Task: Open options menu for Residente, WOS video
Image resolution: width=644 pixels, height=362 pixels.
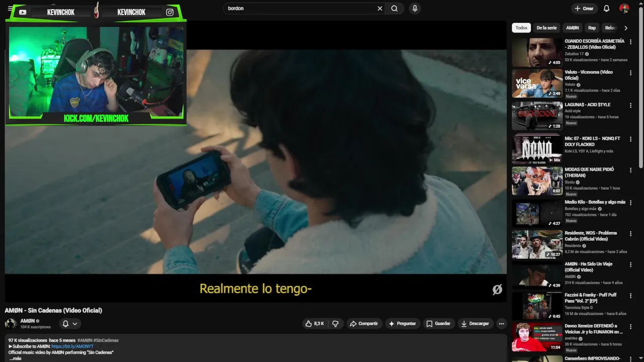Action: pyautogui.click(x=630, y=234)
